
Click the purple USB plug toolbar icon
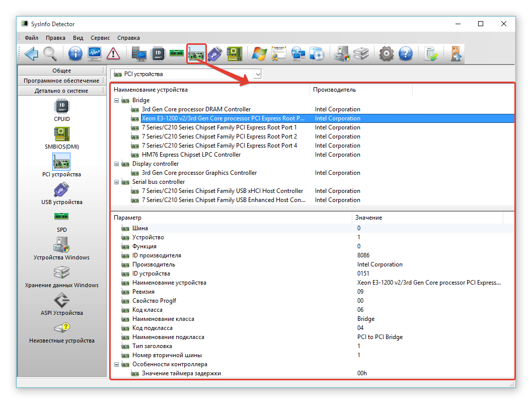215,53
